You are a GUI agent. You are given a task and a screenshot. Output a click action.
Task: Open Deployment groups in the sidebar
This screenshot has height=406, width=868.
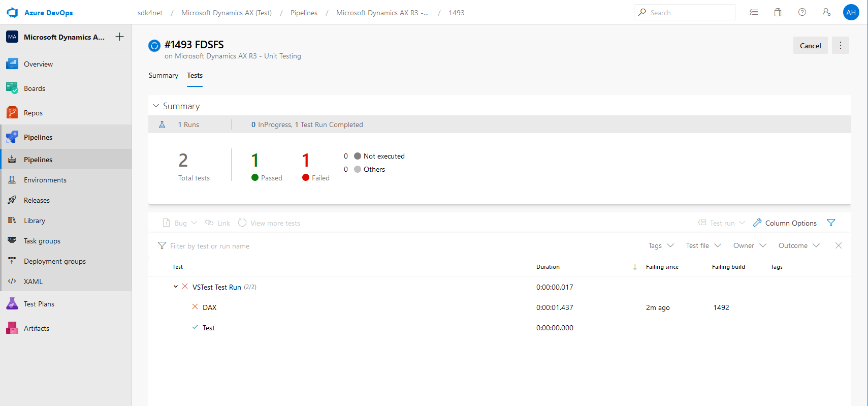click(66, 261)
